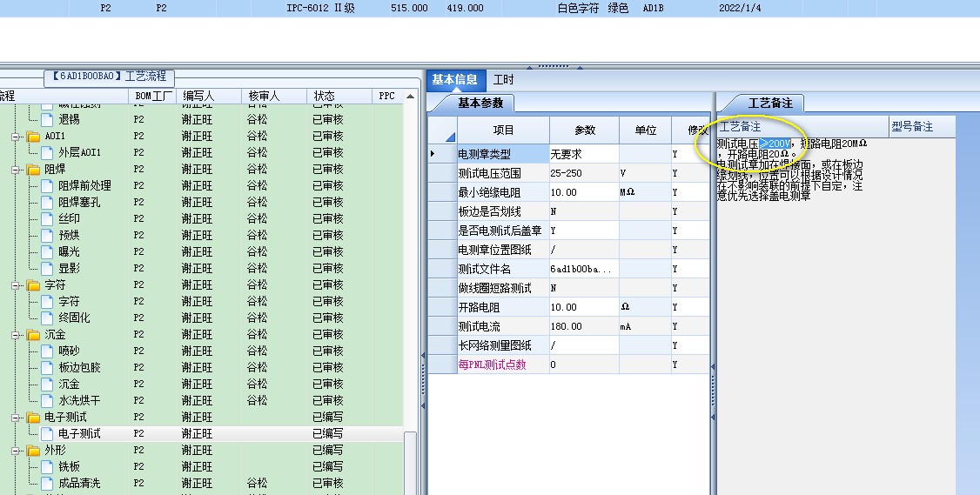
Task: Click the row selector triangle in grid header corner
Action: (x=450, y=137)
